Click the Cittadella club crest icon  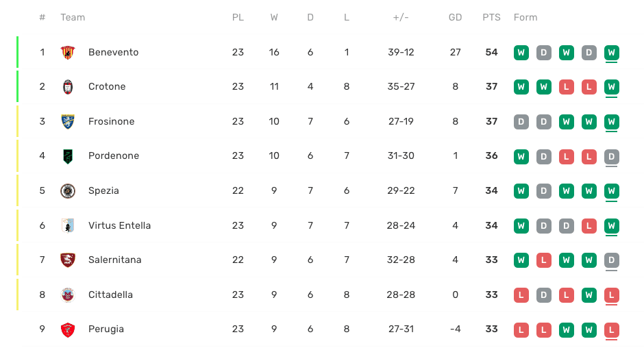coord(67,295)
